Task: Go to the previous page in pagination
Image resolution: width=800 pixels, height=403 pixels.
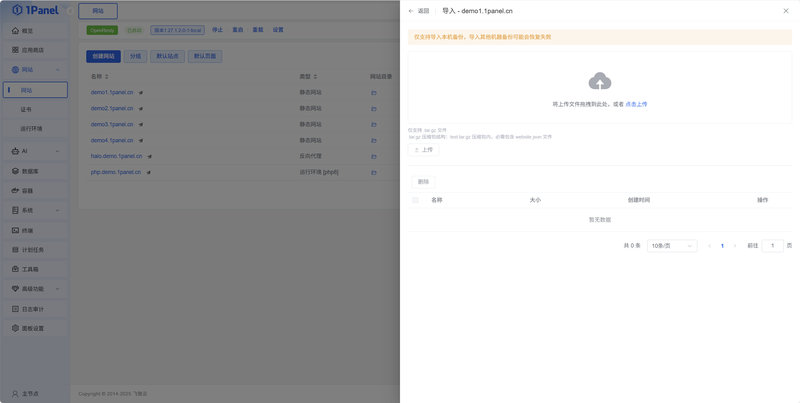Action: click(709, 246)
